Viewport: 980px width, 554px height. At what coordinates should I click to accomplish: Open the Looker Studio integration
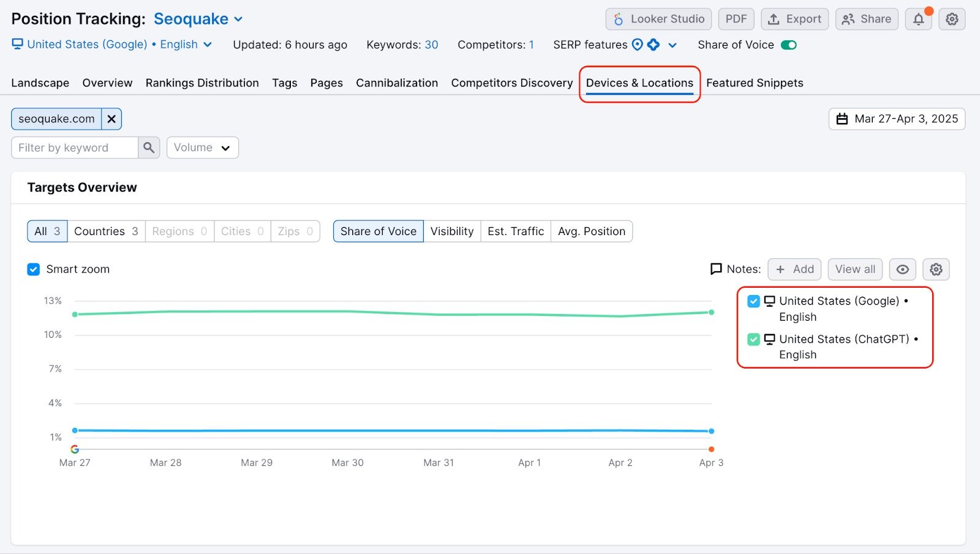658,18
